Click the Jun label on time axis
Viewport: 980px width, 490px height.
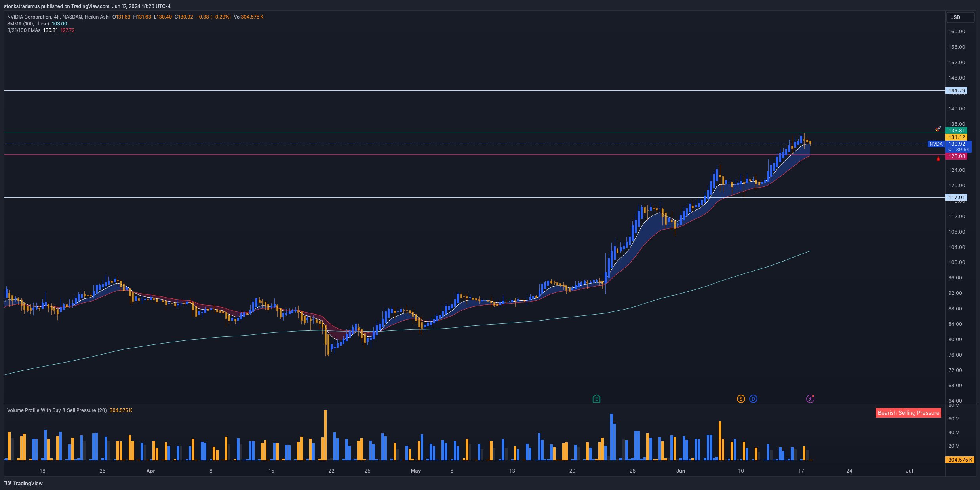[680, 471]
